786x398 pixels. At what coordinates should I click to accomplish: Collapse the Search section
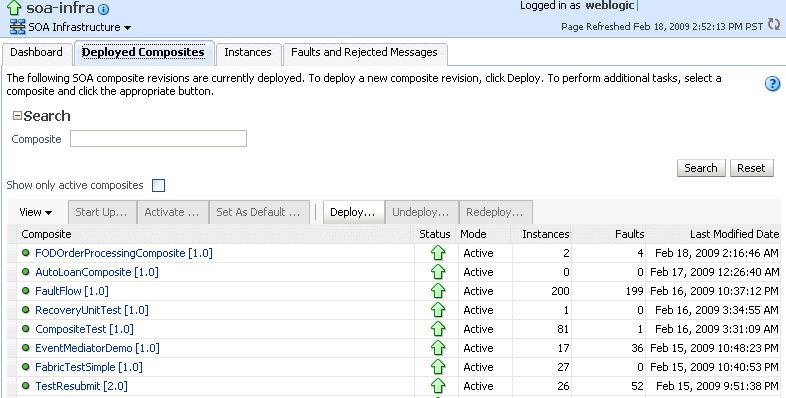click(17, 116)
